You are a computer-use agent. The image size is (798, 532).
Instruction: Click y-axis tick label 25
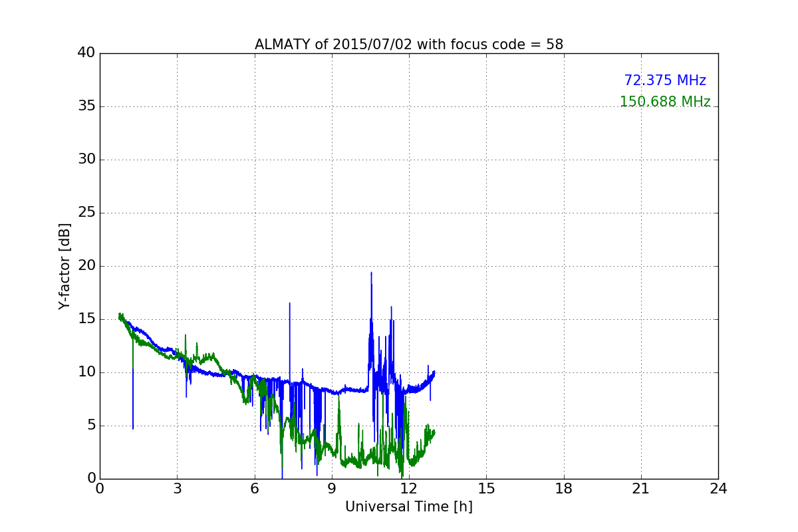86,213
